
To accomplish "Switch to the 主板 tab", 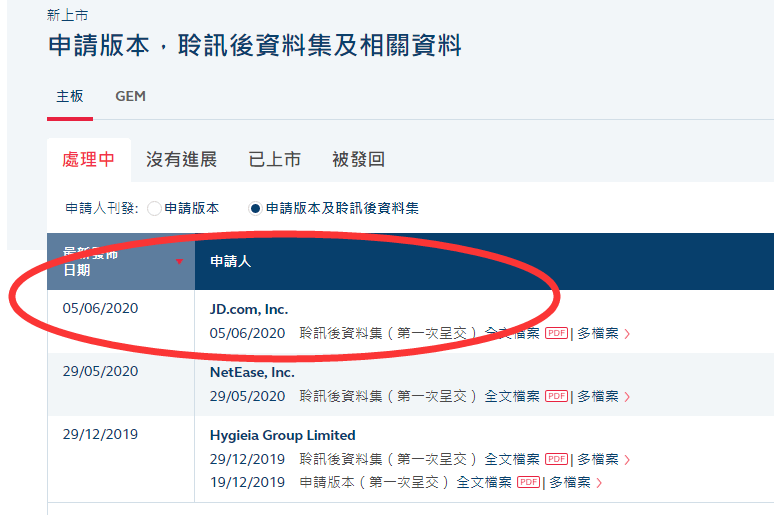I will pos(70,96).
